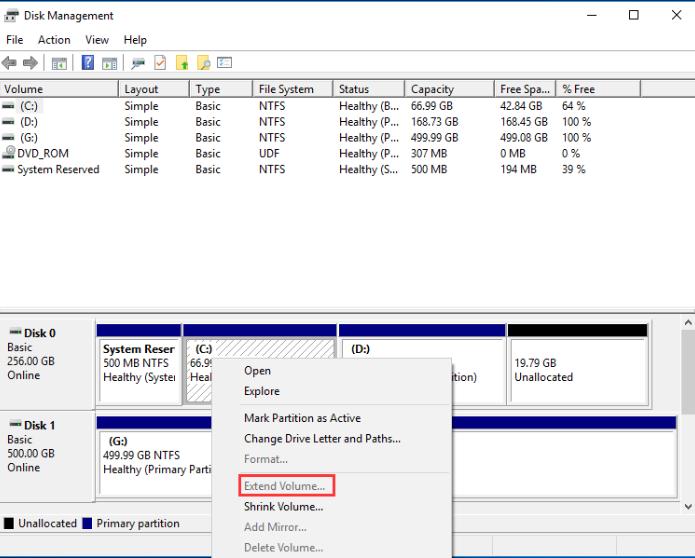The height and width of the screenshot is (558, 695).
Task: Click the 66.99 GB capacity cell
Action: coord(431,106)
